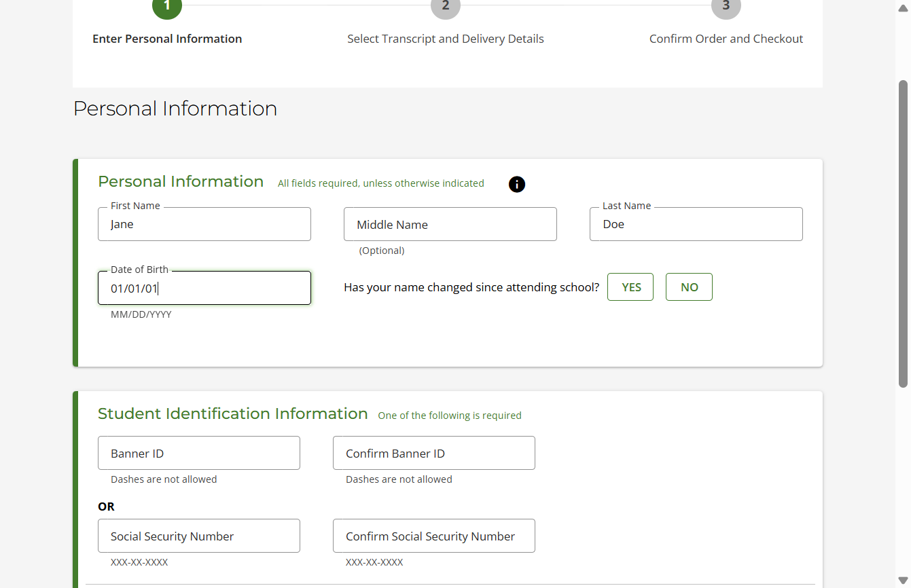Screen dimensions: 911x588
Task: Click 'Has your name changed since attending school?' text
Action: [x=471, y=287]
